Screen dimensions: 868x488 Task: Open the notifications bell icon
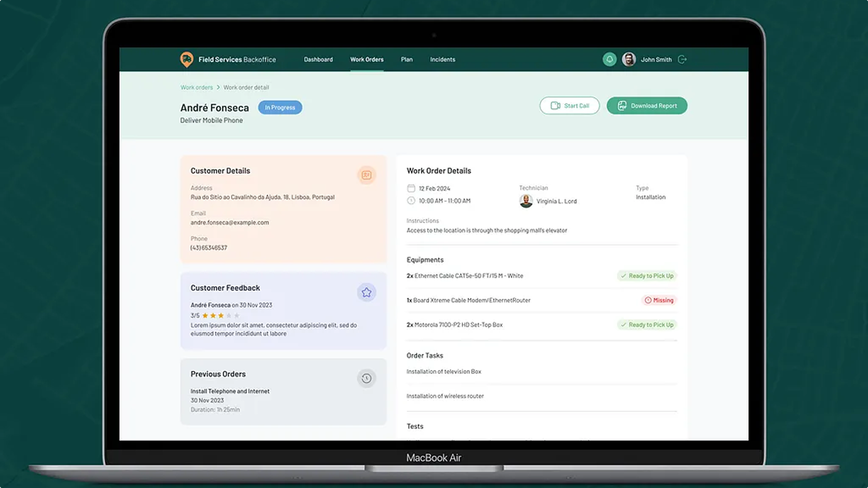609,59
